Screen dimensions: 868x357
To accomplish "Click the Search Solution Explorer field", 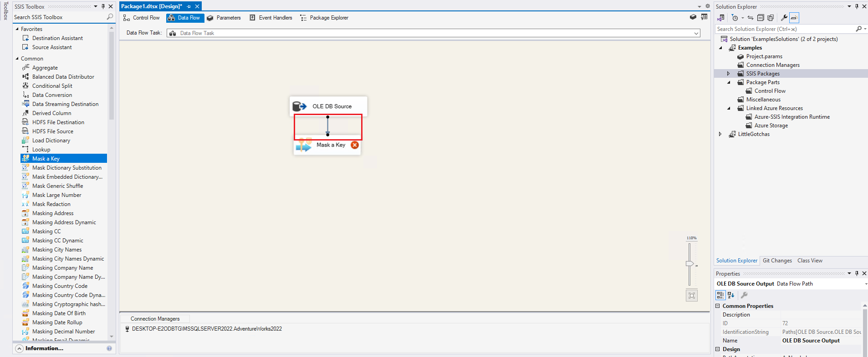I will pos(784,29).
